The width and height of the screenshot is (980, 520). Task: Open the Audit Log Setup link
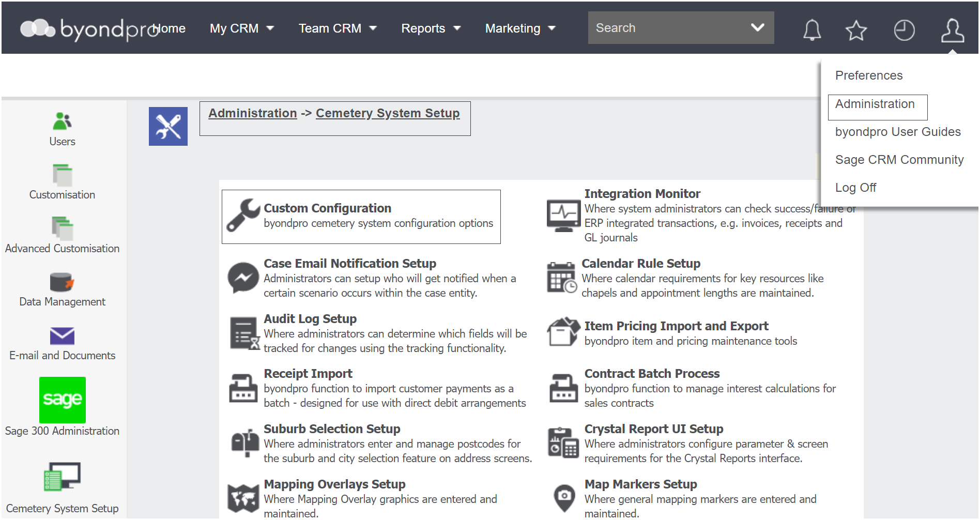tap(310, 319)
